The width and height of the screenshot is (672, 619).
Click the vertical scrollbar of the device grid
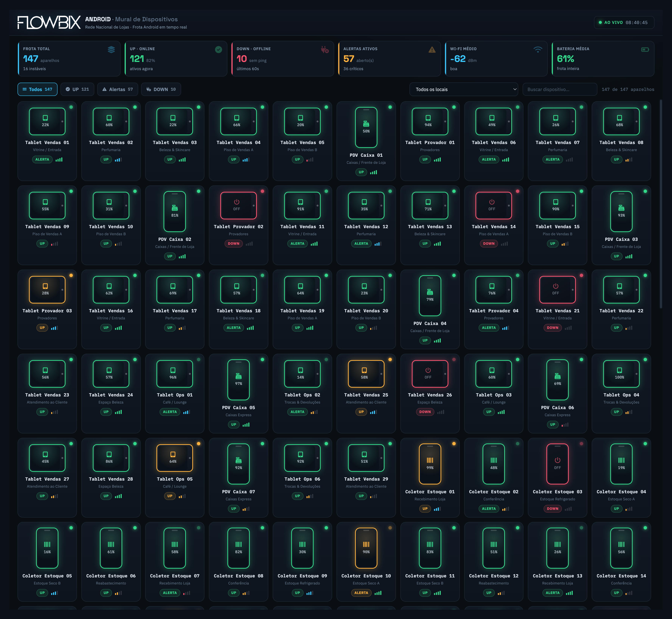(661, 204)
